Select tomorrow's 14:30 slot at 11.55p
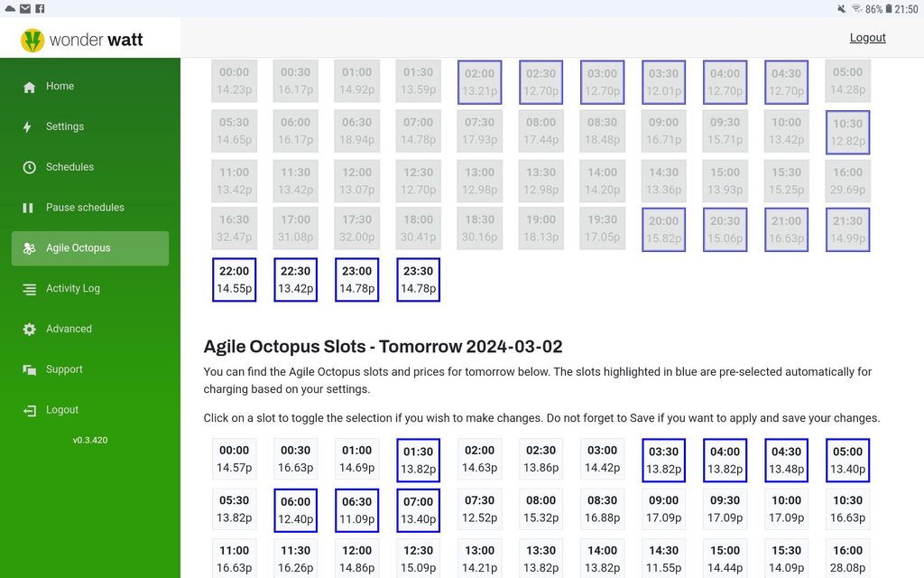 (663, 559)
